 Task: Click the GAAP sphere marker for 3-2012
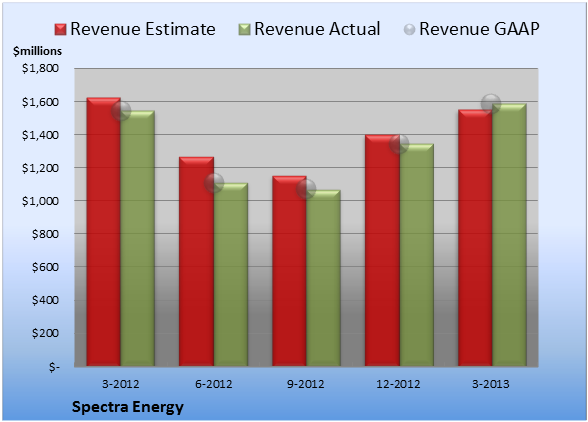click(121, 111)
